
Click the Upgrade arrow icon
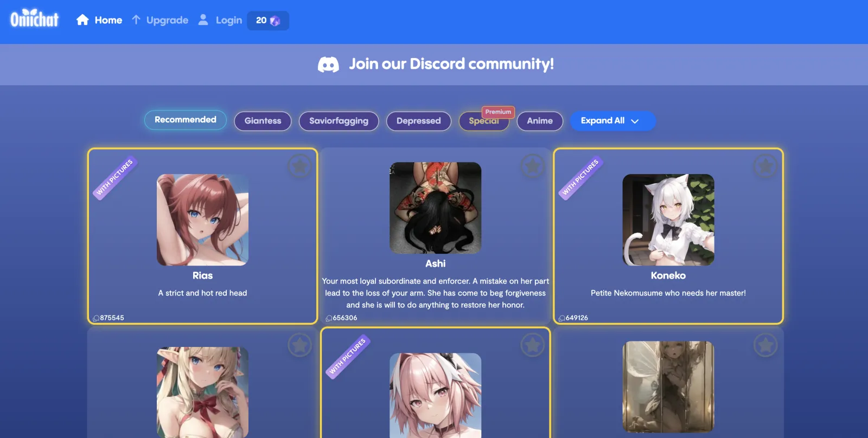[x=136, y=20]
